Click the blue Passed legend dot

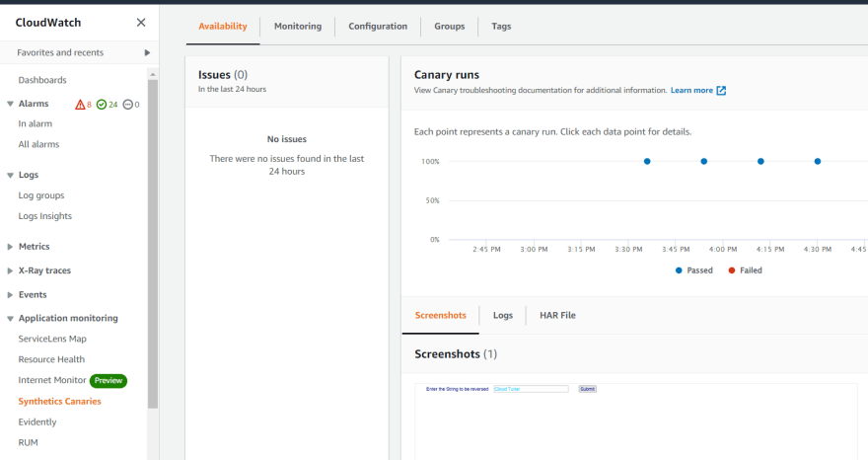(x=679, y=270)
